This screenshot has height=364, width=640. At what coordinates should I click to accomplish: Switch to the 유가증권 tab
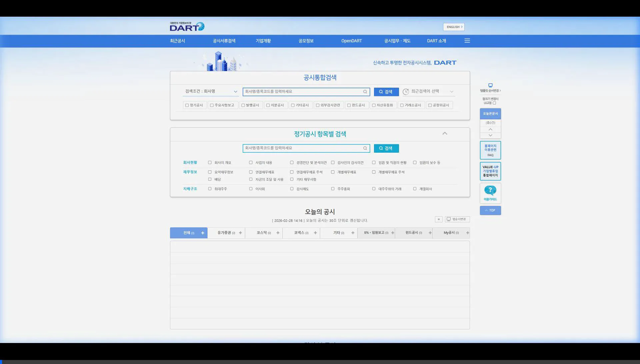tap(224, 233)
